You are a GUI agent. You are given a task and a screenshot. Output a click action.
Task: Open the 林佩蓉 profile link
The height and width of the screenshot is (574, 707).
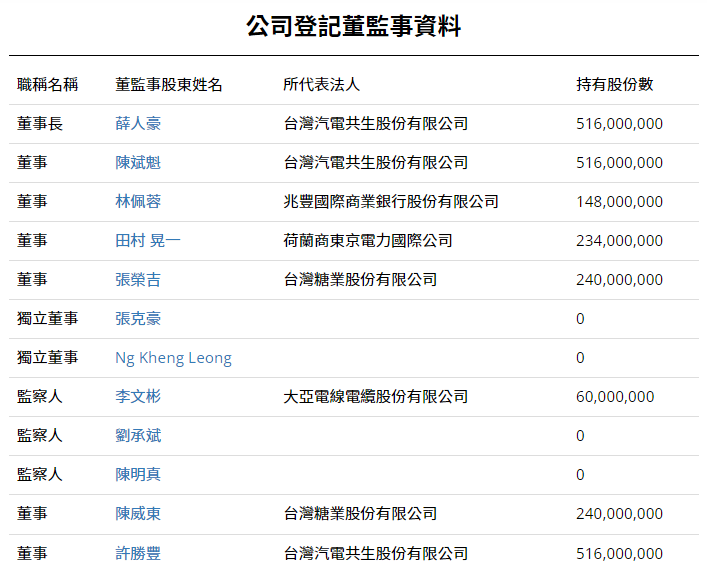click(x=138, y=202)
